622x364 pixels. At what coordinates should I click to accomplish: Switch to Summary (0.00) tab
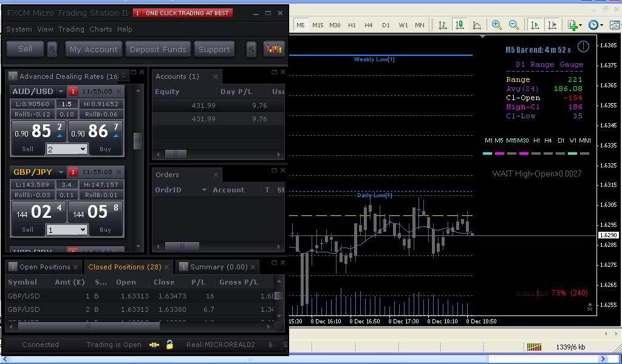pyautogui.click(x=219, y=267)
